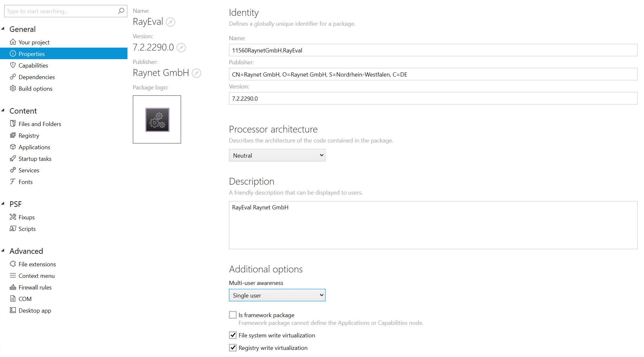Open the Fixups editor under PSF

coord(26,217)
